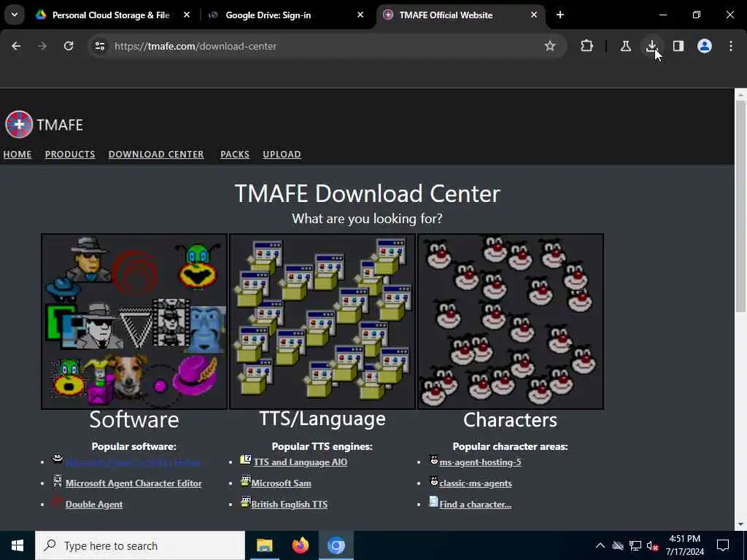Open the Windows Start menu
Screen dimensions: 747x560
(x=18, y=545)
